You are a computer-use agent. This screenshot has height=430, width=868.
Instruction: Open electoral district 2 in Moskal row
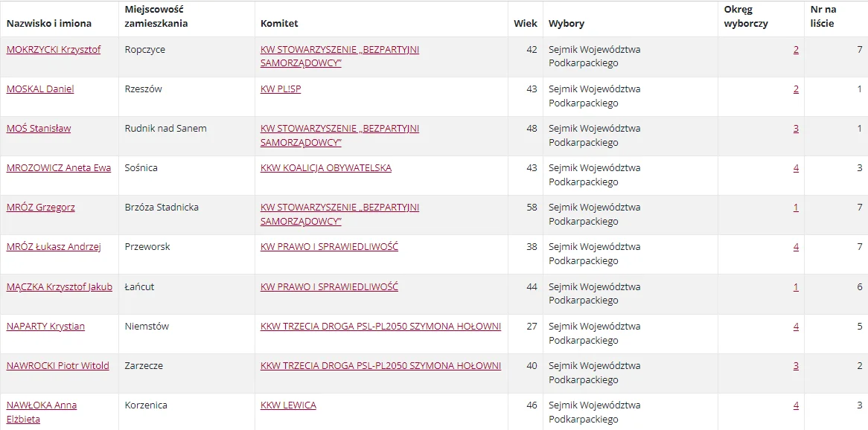click(x=796, y=89)
